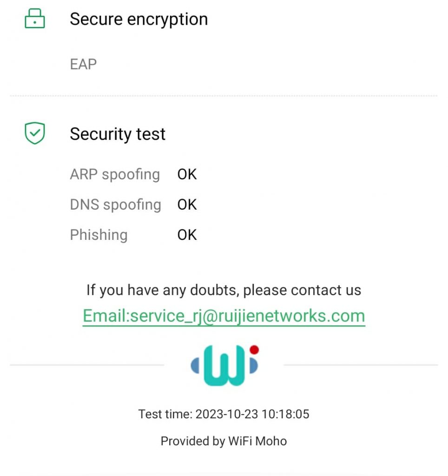Open the service_rj@ruijienetworks.com email link
Viewport: 448px width, 476px height.
[224, 316]
